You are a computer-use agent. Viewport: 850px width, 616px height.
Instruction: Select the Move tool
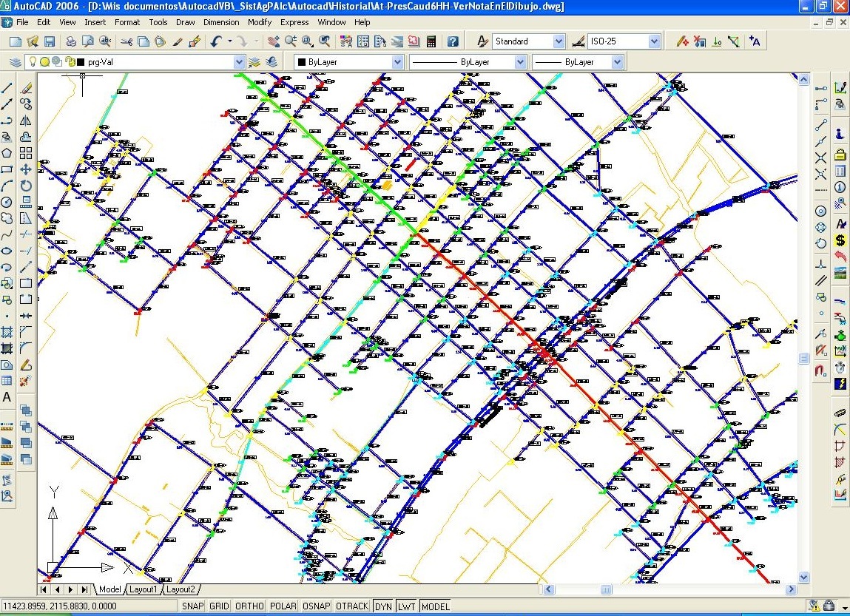(x=26, y=169)
